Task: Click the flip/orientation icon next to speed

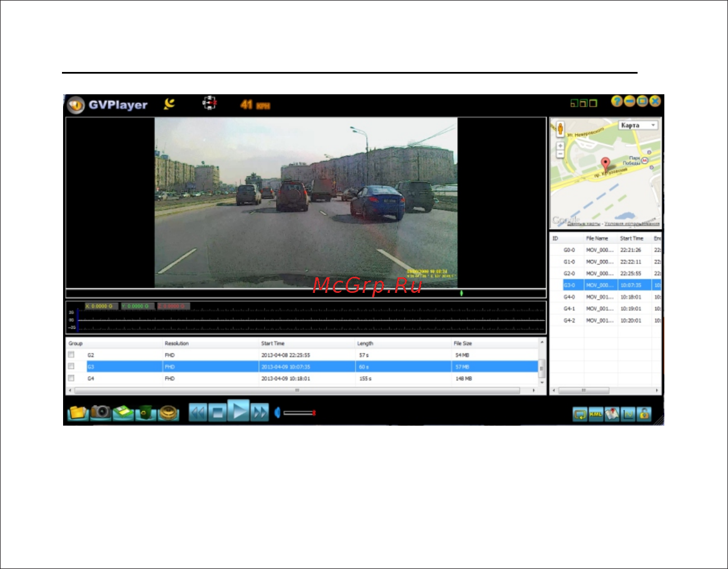Action: (x=209, y=103)
